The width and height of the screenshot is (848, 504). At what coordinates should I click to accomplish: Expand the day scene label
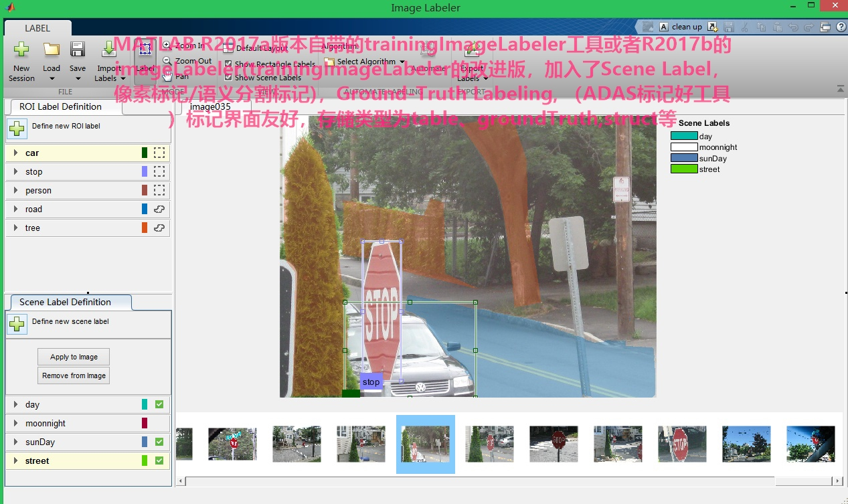15,404
